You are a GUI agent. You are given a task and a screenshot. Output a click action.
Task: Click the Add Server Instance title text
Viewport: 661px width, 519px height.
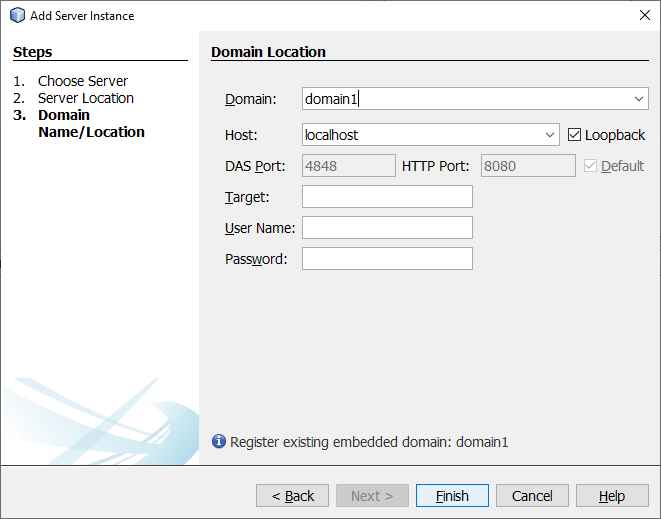pyautogui.click(x=82, y=16)
